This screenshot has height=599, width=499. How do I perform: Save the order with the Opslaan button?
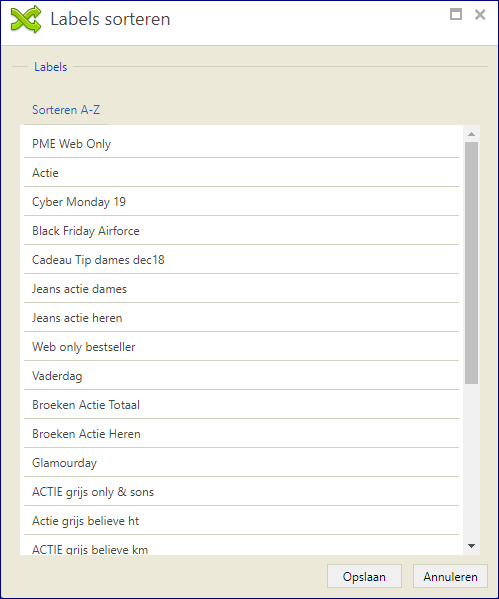pos(364,576)
